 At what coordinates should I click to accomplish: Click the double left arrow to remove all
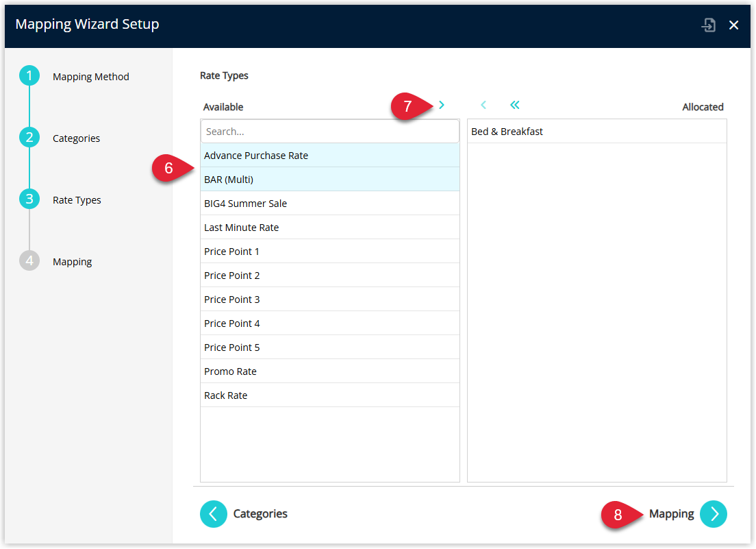point(514,105)
